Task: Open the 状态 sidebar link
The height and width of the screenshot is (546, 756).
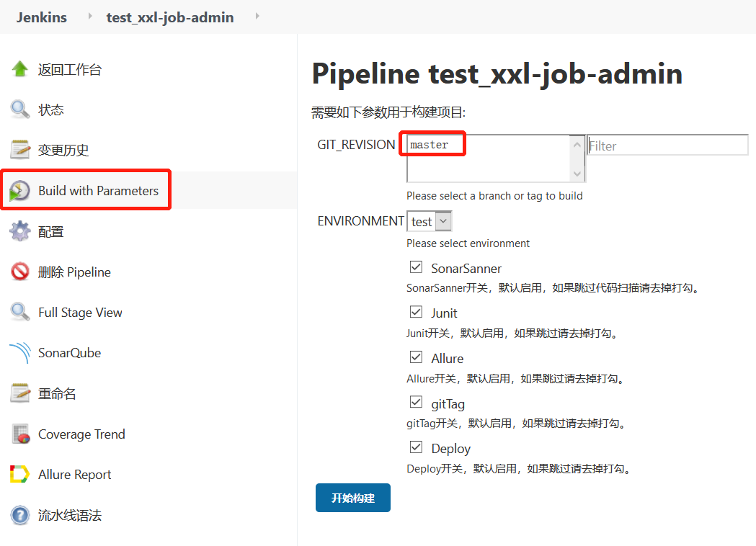Action: 51,110
